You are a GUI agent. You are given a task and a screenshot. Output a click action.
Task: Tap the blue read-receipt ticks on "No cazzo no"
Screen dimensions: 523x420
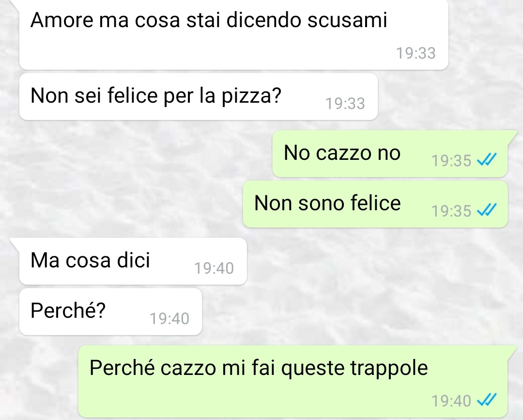click(487, 159)
